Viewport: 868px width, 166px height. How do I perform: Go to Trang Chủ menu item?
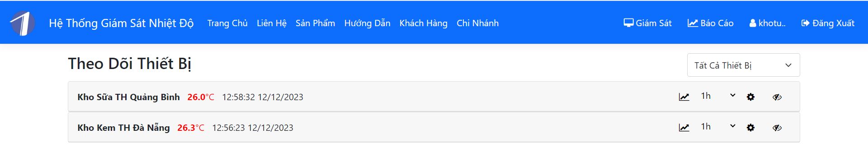pyautogui.click(x=227, y=23)
